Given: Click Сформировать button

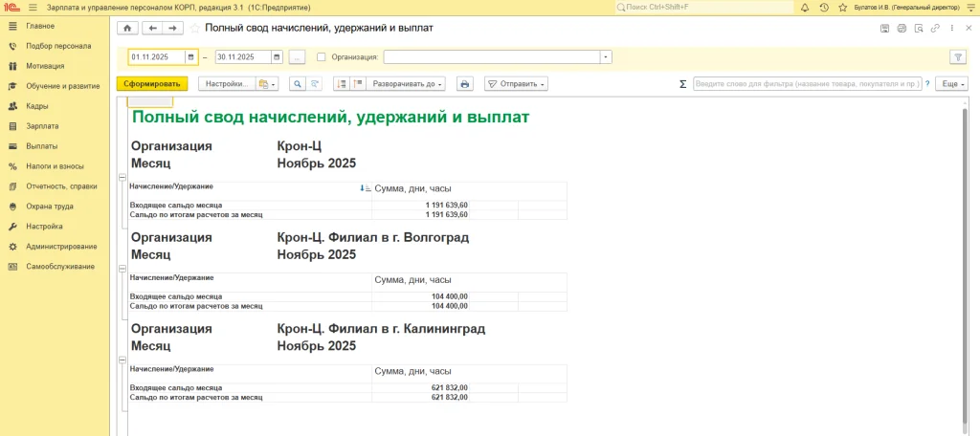Looking at the screenshot, I should (x=152, y=84).
